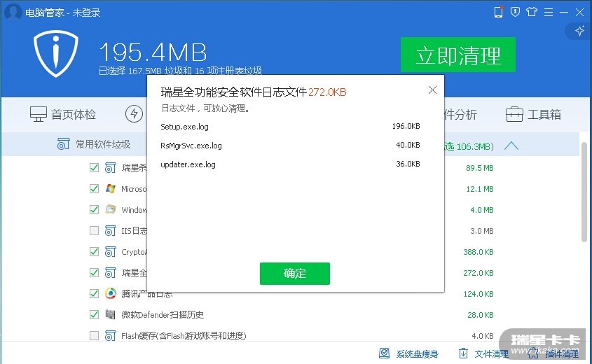Click the 系统盘瘦身 icon
This screenshot has height=364, width=592.
[x=384, y=353]
